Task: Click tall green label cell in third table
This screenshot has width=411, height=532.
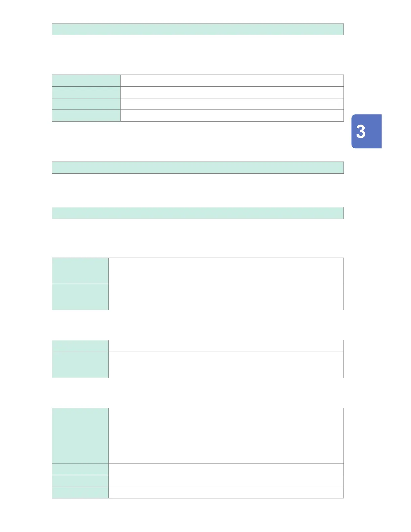Action: 80,365
